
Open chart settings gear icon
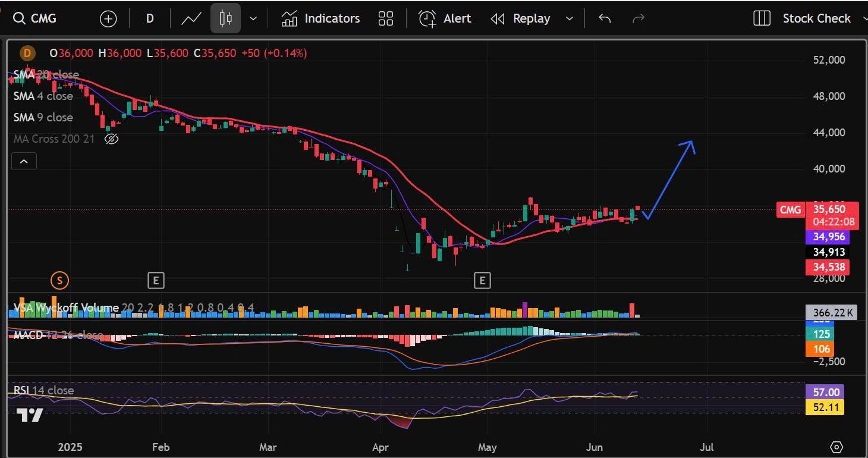(x=836, y=447)
